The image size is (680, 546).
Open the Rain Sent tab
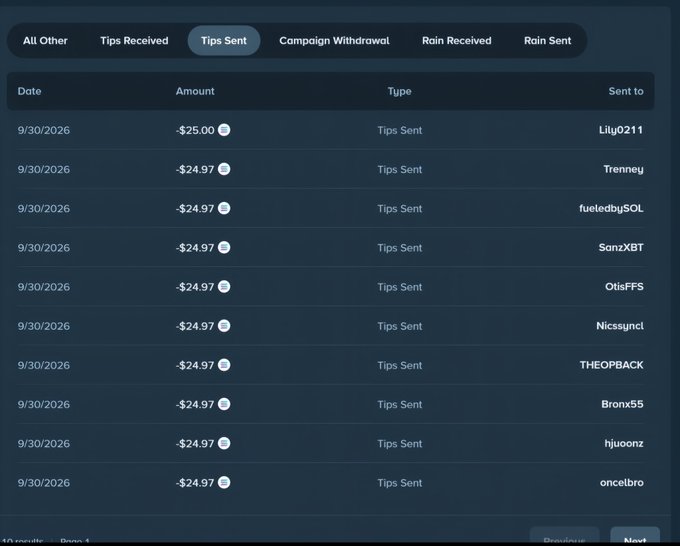(x=547, y=41)
